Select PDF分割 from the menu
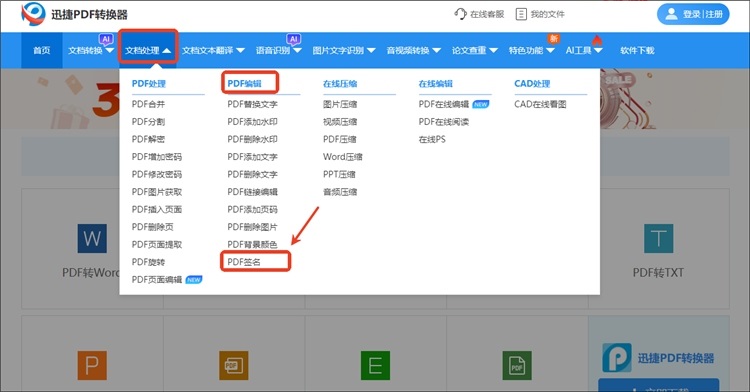 click(148, 122)
